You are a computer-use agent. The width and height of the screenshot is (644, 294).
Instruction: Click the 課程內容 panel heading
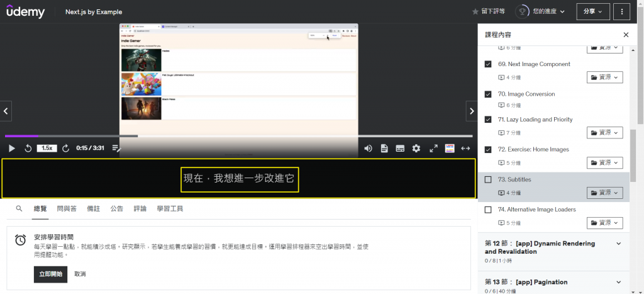click(498, 35)
